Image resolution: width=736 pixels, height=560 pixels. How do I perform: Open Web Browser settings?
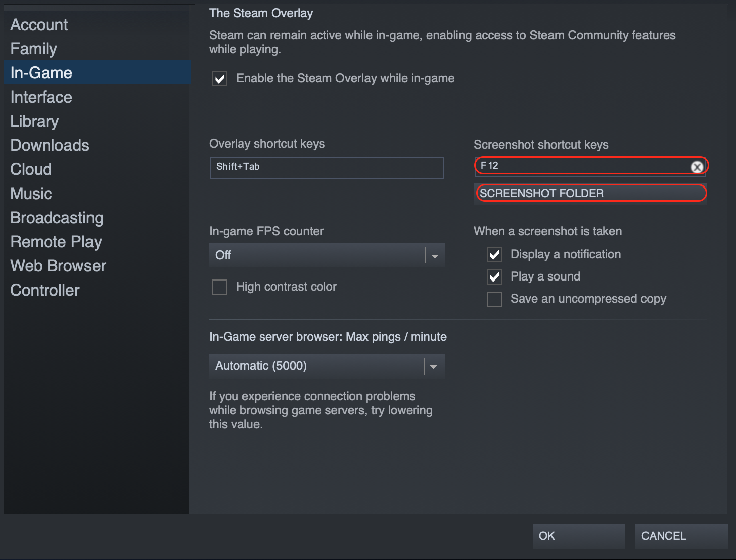(x=97, y=266)
